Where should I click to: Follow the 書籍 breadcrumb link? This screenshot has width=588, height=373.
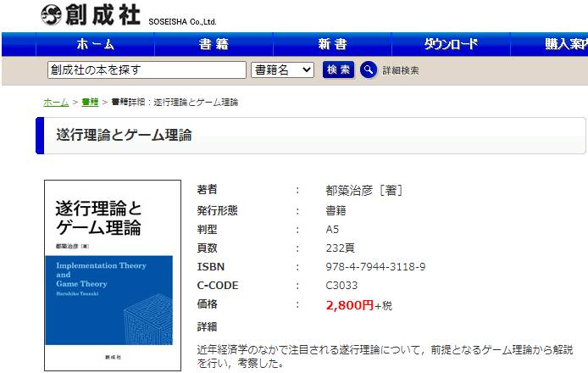90,103
